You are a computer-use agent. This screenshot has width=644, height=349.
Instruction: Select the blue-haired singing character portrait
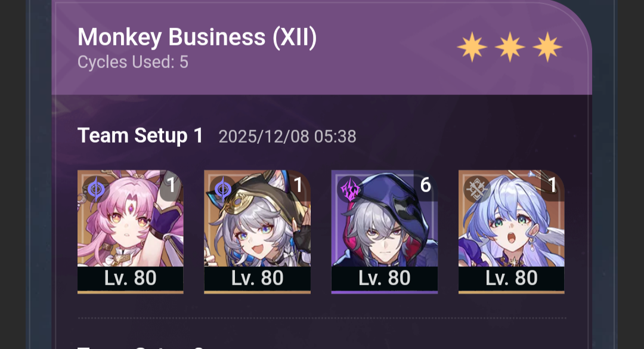coord(512,231)
